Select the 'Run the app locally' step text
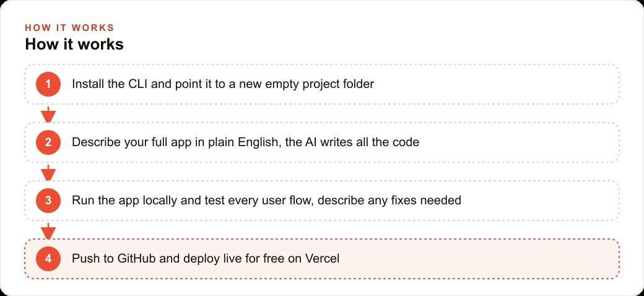The image size is (644, 296). [266, 201]
